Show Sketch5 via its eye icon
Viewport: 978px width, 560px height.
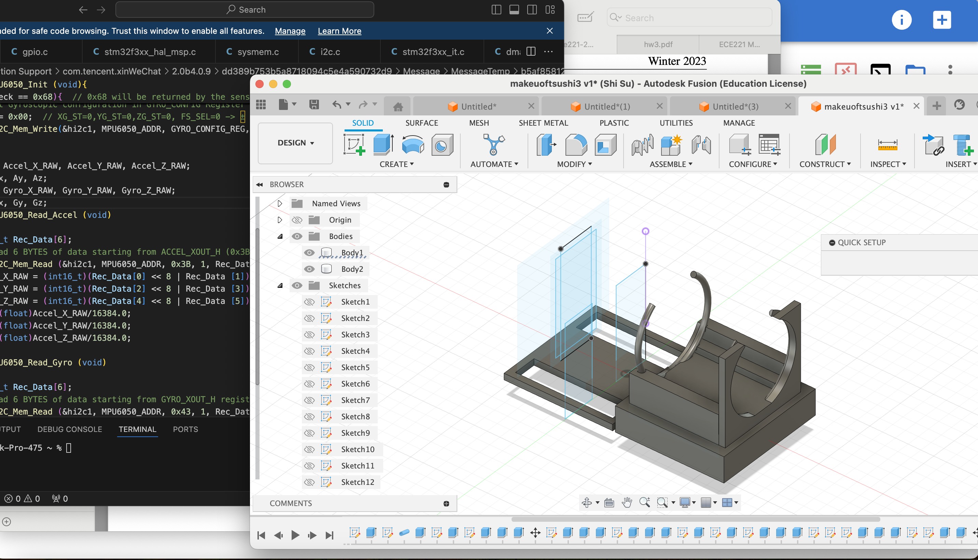tap(309, 367)
